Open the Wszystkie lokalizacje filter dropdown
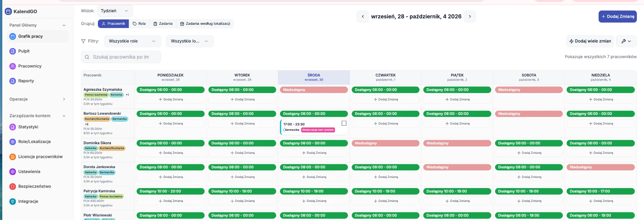644x220 pixels. 190,41
